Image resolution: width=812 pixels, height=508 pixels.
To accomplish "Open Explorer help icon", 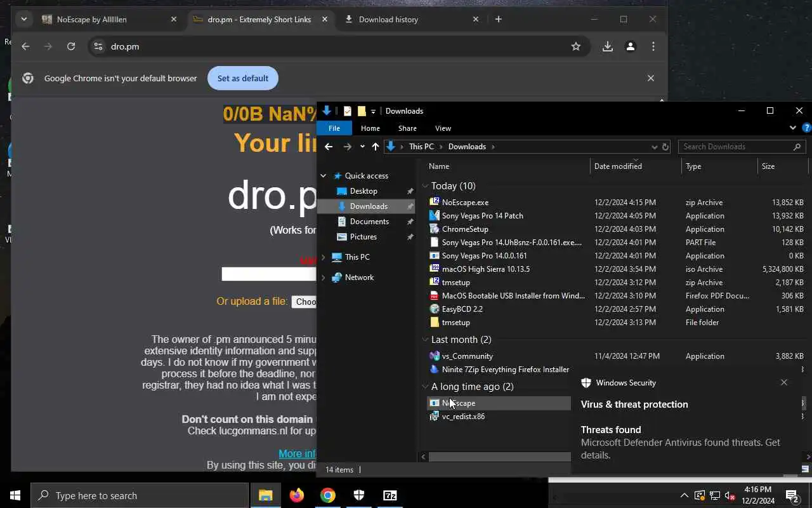I will [806, 128].
